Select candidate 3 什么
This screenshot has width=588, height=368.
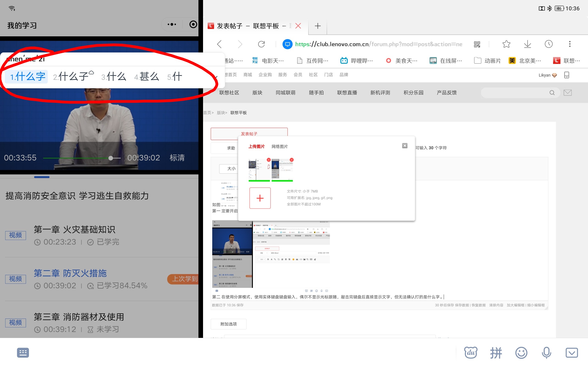114,77
